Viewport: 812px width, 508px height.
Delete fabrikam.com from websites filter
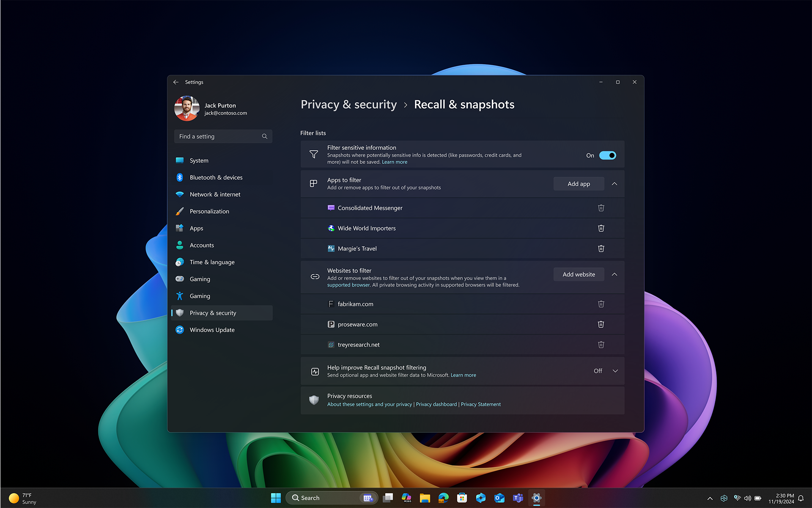[601, 304]
